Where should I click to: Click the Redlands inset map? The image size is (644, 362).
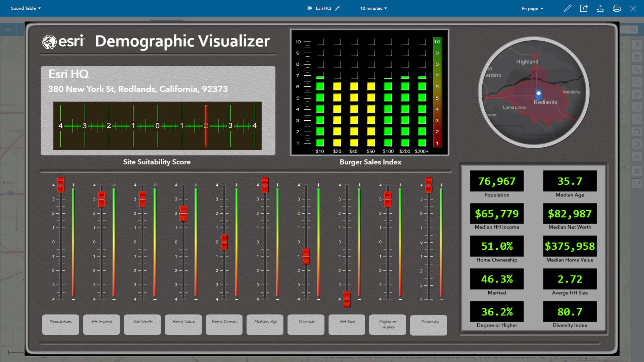point(534,93)
